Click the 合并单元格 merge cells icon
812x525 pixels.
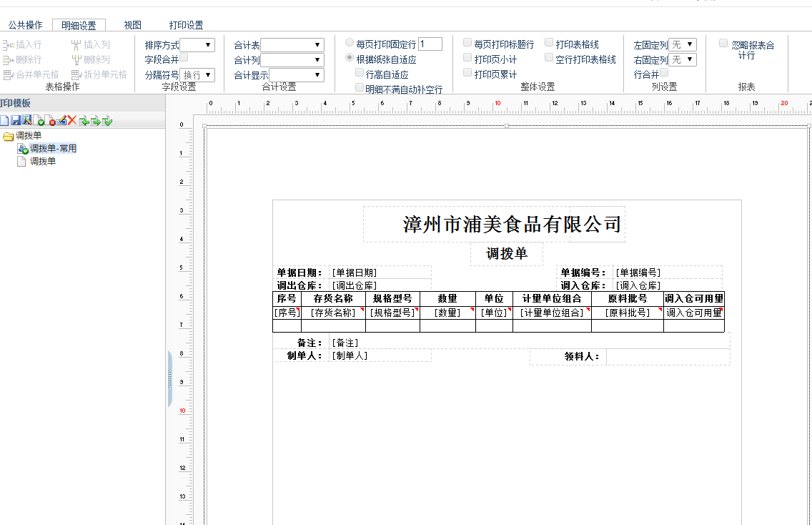9,75
